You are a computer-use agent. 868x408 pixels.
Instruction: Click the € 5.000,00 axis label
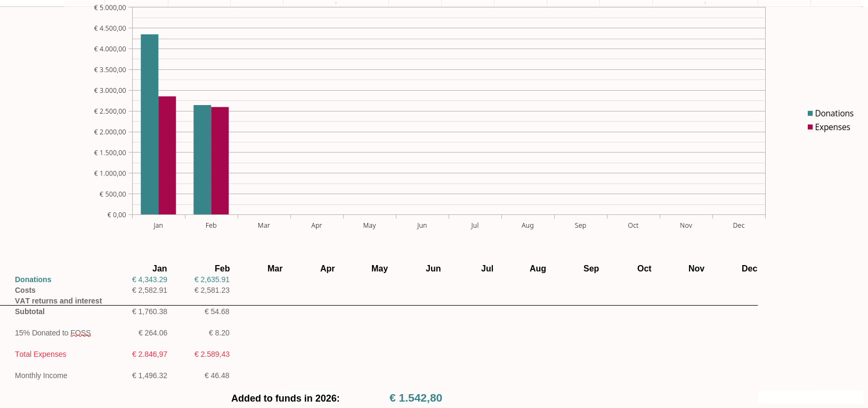click(110, 7)
